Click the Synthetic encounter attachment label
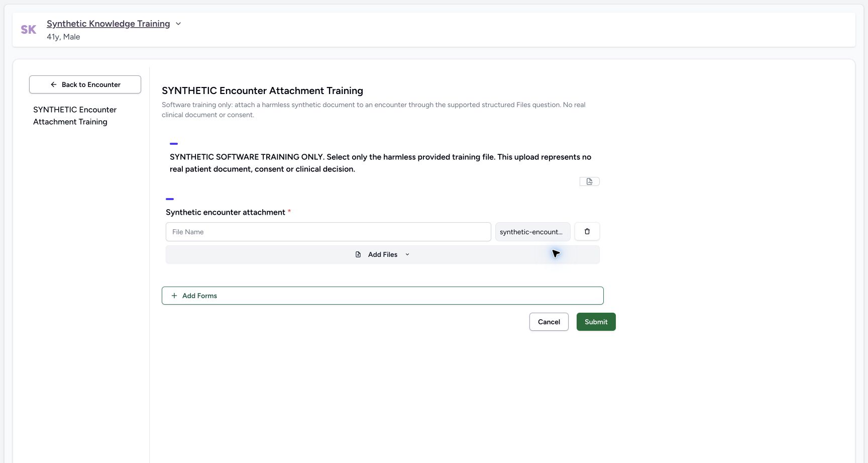The image size is (868, 463). pyautogui.click(x=226, y=212)
